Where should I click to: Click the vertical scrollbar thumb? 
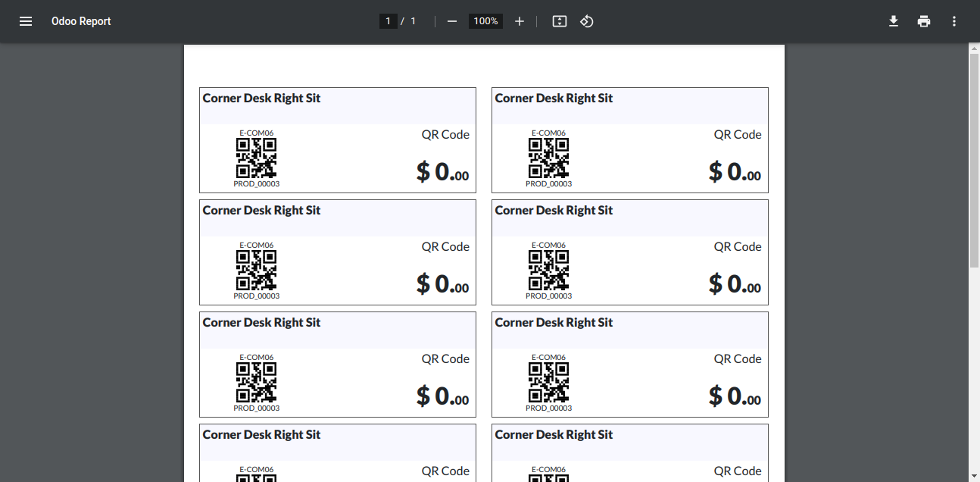coord(975,160)
